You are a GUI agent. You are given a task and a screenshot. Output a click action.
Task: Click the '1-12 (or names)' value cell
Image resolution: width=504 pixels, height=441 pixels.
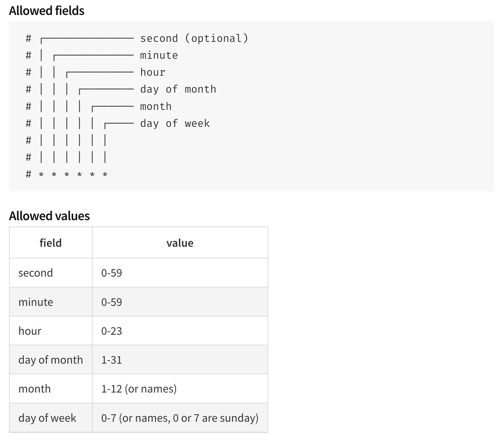point(180,389)
